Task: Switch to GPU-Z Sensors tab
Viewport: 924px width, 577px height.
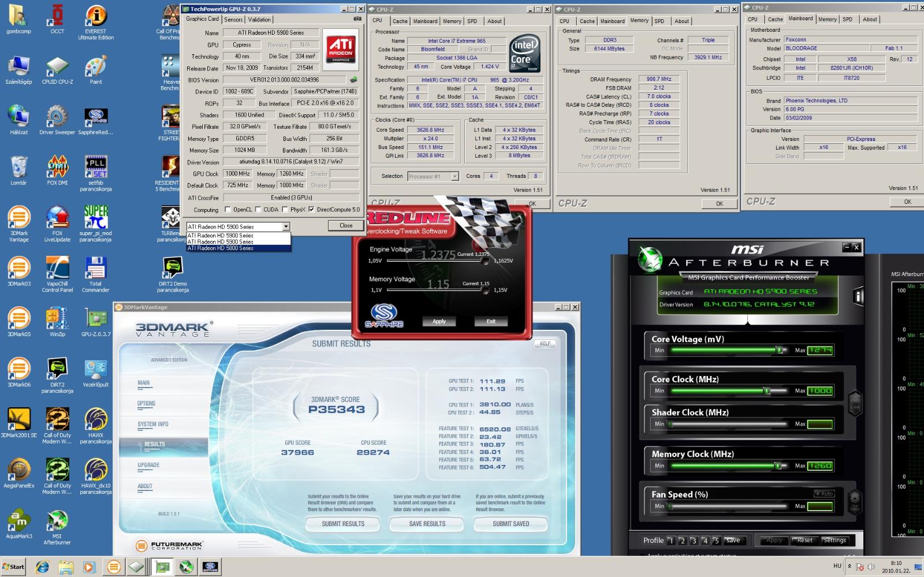Action: pos(233,20)
